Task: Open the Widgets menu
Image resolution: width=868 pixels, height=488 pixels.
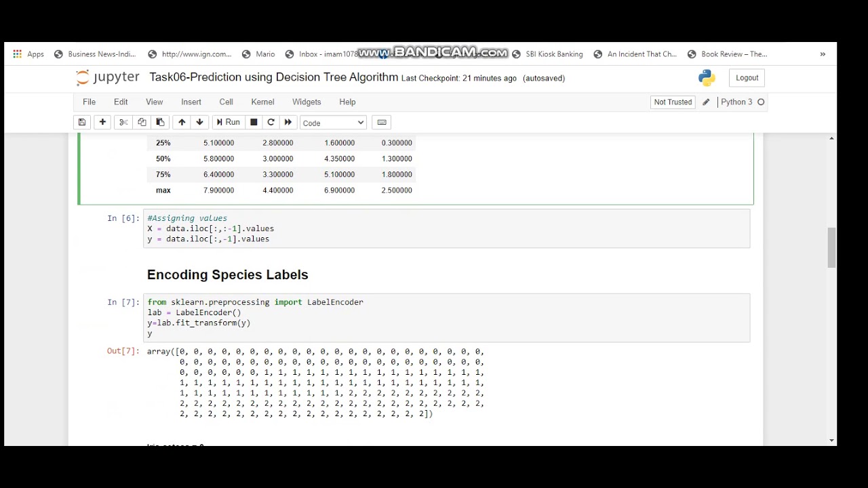Action: pos(307,102)
